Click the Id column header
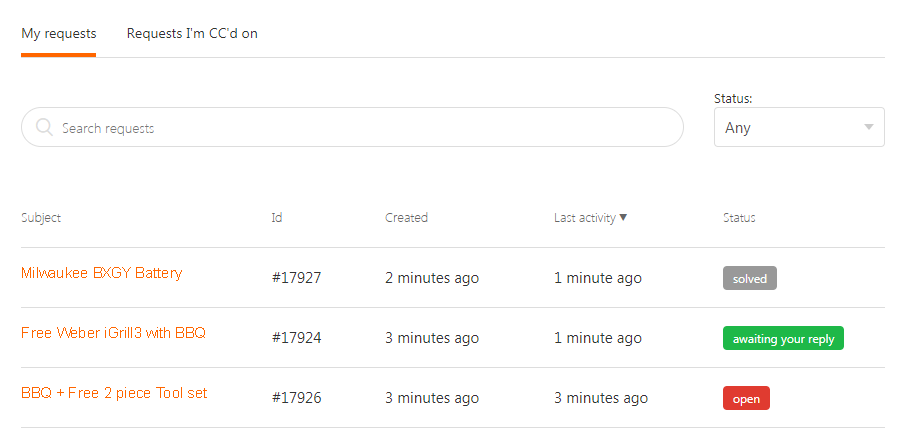Image resolution: width=902 pixels, height=445 pixels. (277, 218)
